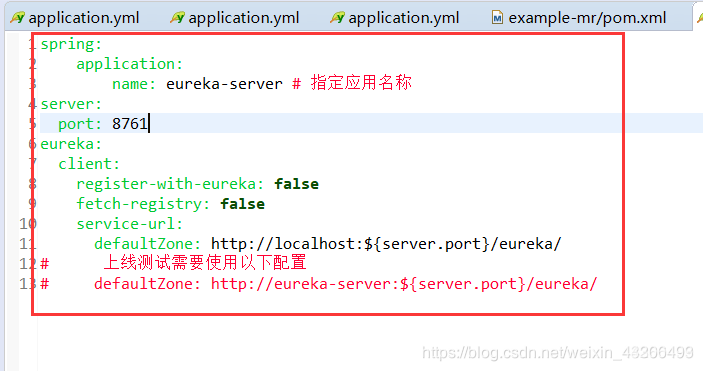703x371 pixels.
Task: Click false value of fetch-registry
Action: [242, 204]
